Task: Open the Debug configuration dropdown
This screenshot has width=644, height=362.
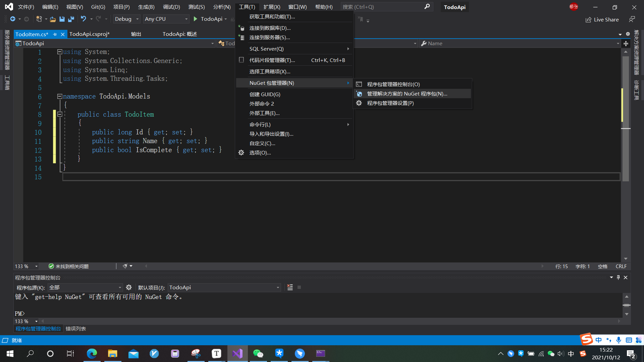Action: point(126,19)
